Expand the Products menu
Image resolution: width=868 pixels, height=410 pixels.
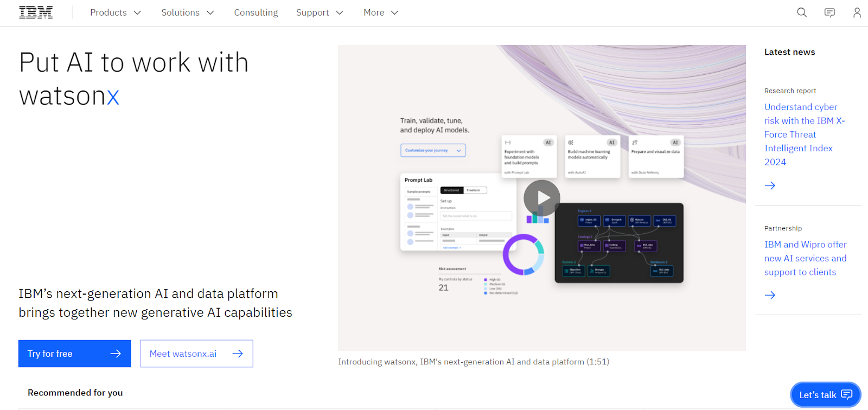(116, 12)
